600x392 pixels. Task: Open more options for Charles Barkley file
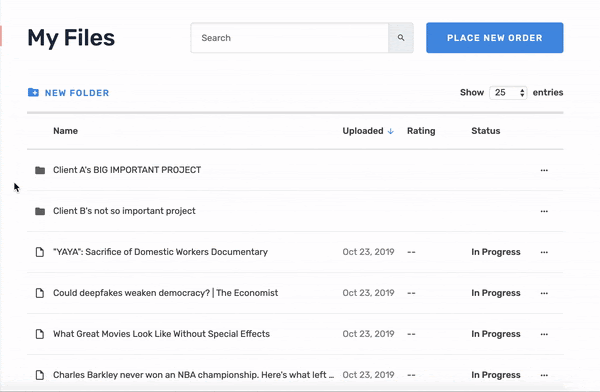(544, 375)
